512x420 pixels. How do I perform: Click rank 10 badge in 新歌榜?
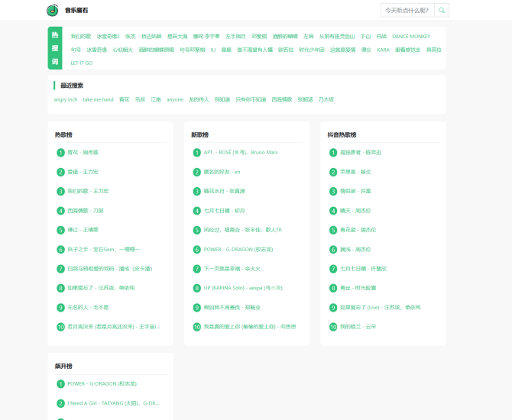[x=197, y=327]
